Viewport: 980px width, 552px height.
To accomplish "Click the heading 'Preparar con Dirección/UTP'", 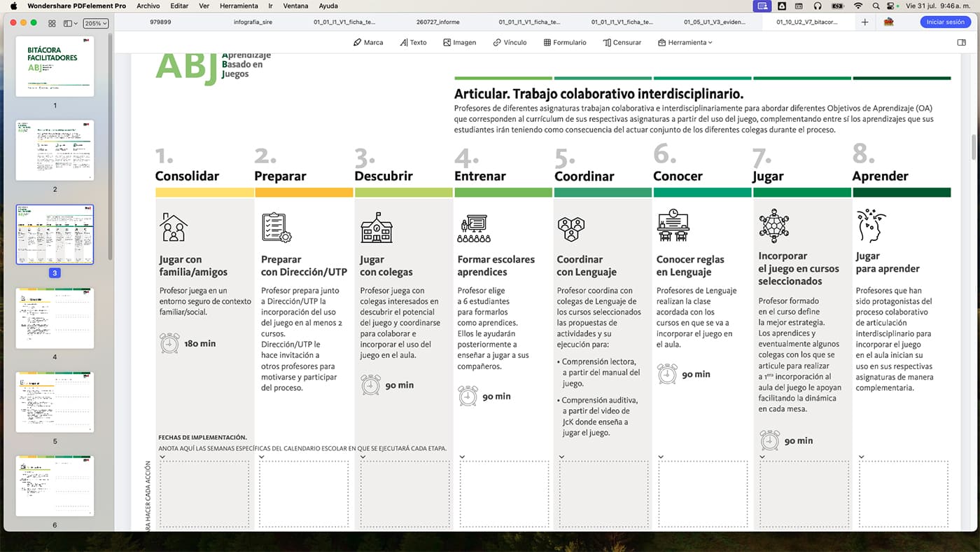I will click(x=304, y=265).
